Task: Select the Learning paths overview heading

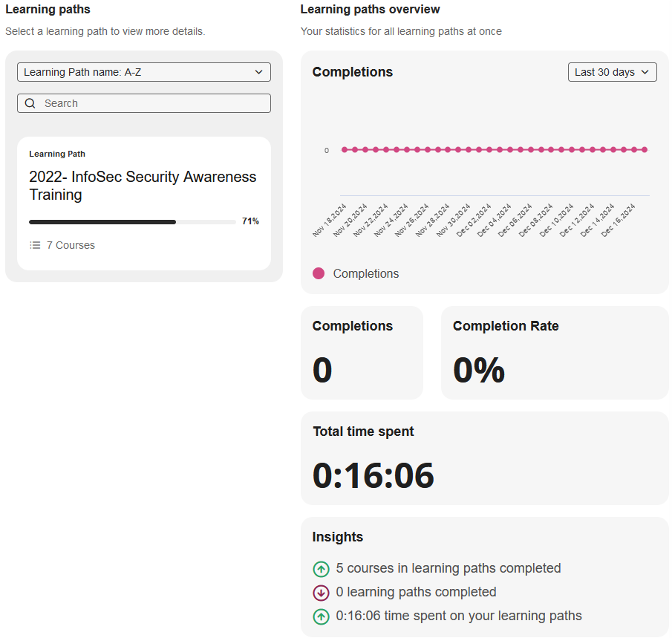Action: [x=370, y=10]
